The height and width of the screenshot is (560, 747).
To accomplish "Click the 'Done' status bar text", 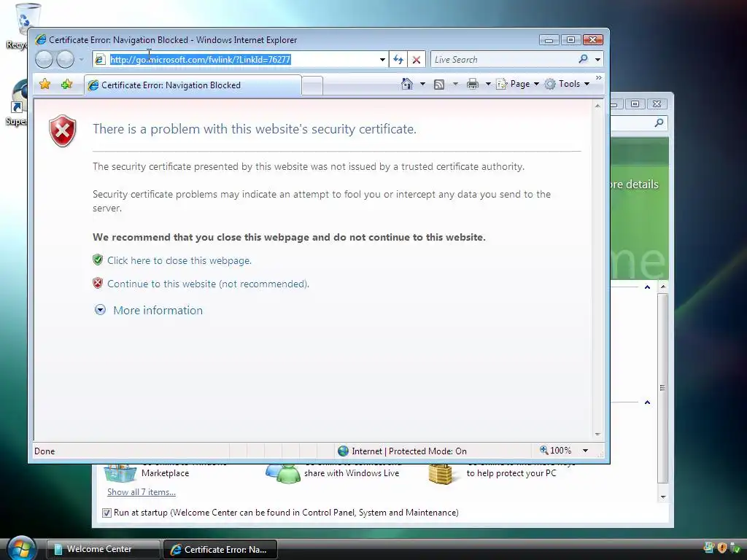I will point(44,451).
